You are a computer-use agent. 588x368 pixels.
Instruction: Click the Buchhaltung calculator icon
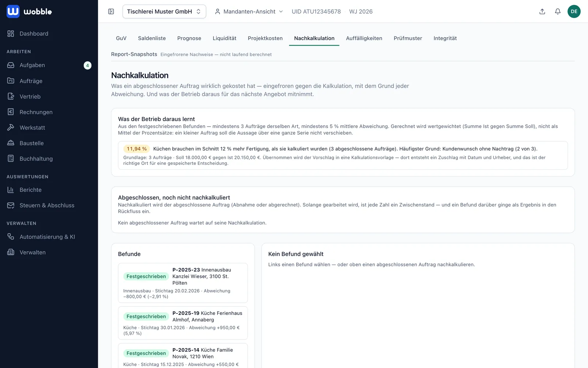pos(11,159)
